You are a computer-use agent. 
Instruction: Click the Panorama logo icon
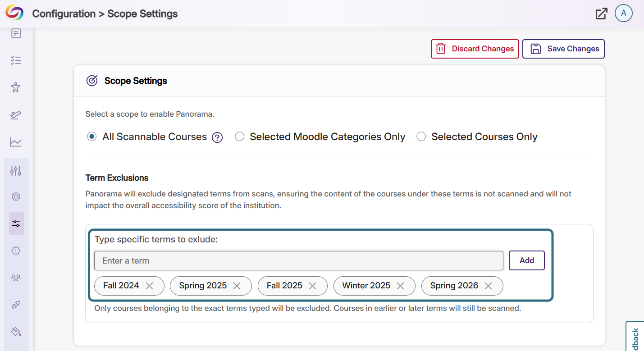[x=14, y=13]
